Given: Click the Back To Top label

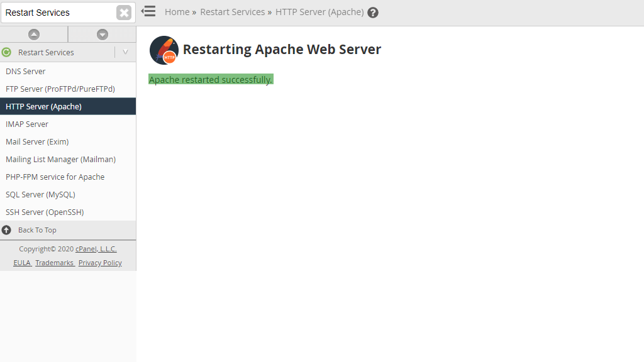Looking at the screenshot, I should click(37, 230).
